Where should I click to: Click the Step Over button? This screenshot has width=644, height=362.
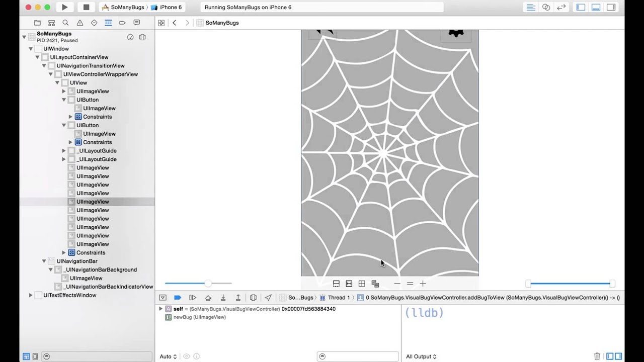click(x=208, y=298)
